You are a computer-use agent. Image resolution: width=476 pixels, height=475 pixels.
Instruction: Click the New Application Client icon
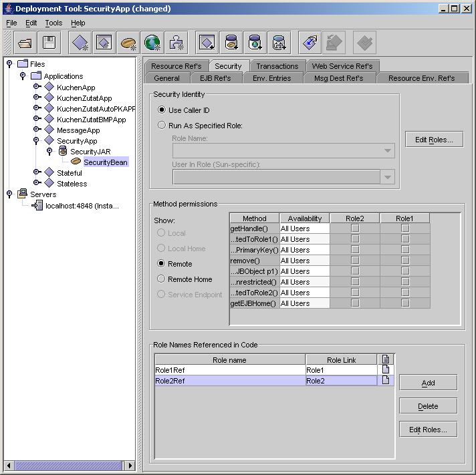coord(104,43)
